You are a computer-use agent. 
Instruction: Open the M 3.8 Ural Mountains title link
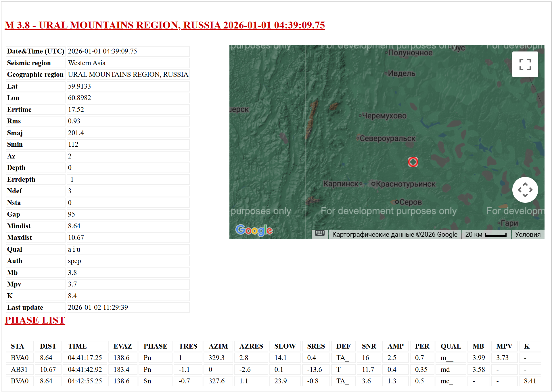click(164, 25)
